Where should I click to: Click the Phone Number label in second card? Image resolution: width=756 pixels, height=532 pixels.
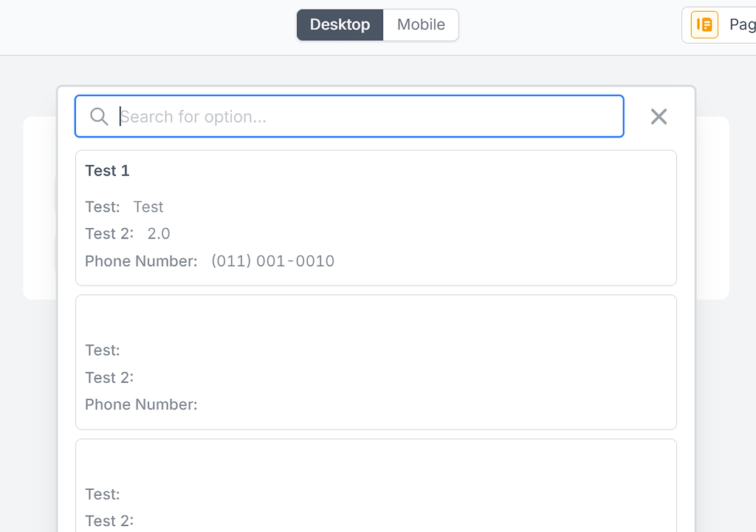(140, 404)
